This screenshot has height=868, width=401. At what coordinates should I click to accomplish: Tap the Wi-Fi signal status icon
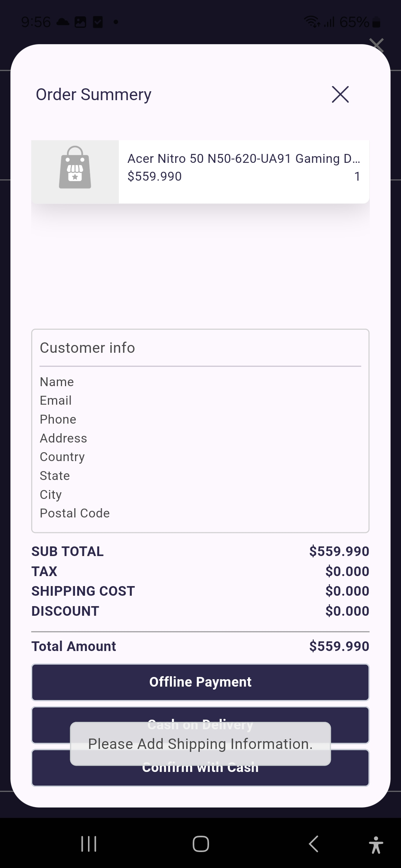[x=312, y=22]
